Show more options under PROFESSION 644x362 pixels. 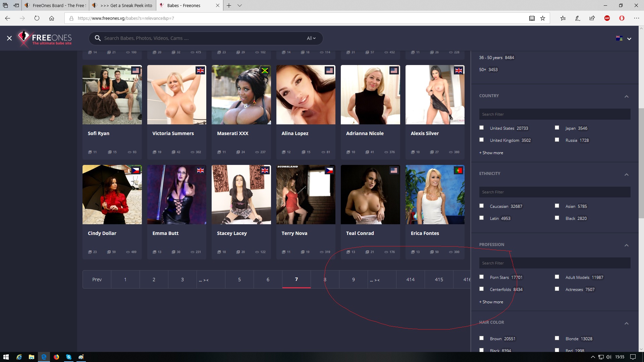point(491,302)
